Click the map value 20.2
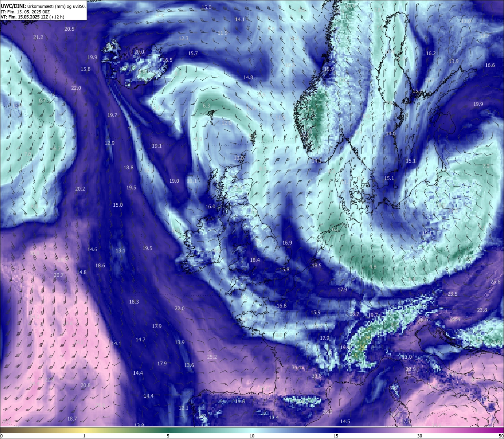 tap(80, 189)
